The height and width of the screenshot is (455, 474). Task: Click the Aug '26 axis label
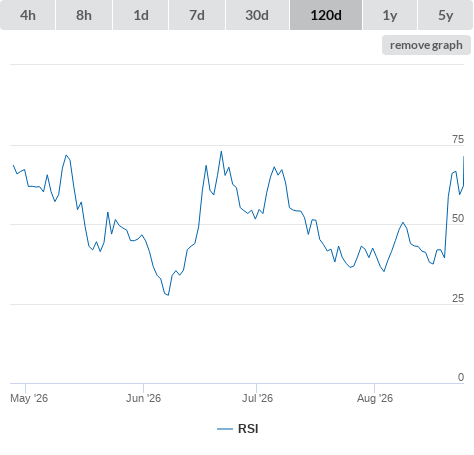click(x=375, y=398)
